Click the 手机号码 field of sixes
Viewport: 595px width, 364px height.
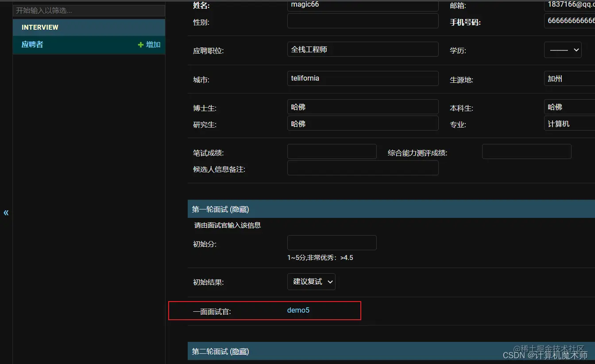(x=571, y=20)
